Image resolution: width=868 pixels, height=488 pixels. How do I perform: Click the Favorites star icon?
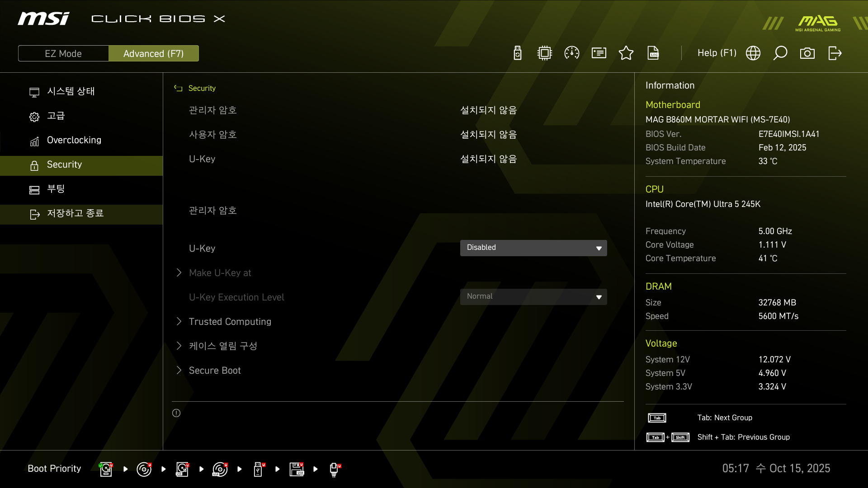[626, 53]
